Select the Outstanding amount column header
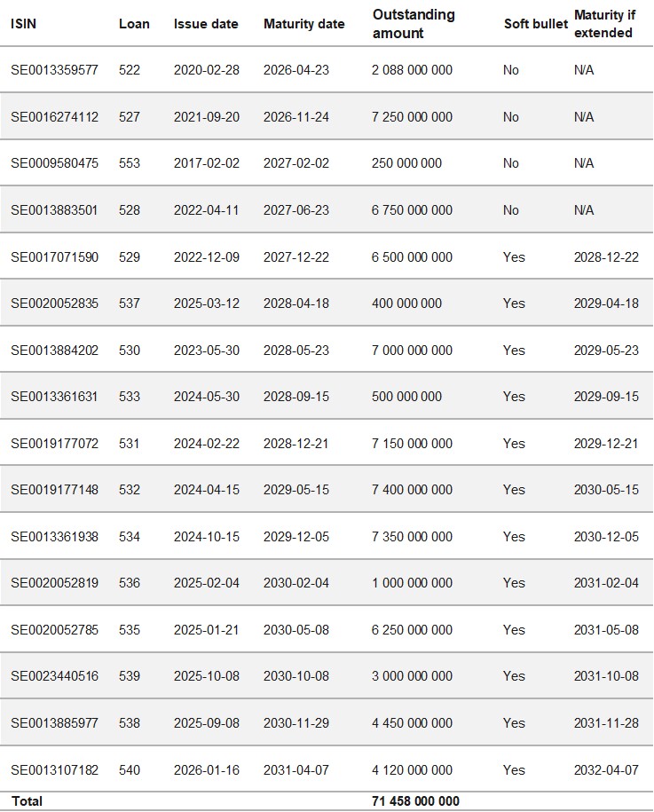 414,24
